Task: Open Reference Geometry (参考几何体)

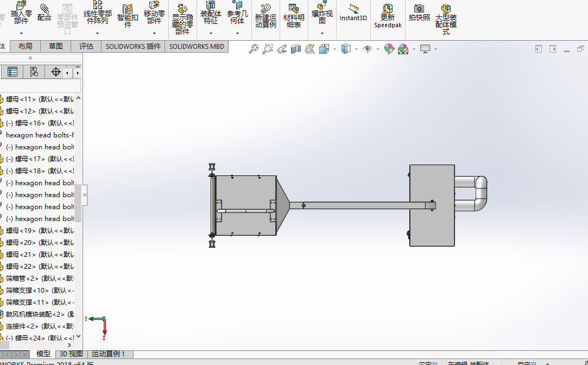Action: pos(237,13)
